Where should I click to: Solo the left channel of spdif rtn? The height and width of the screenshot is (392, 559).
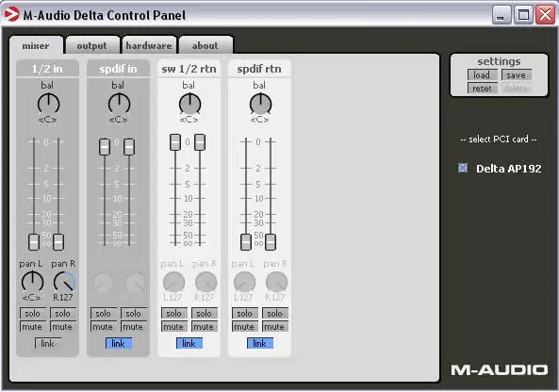pyautogui.click(x=244, y=313)
